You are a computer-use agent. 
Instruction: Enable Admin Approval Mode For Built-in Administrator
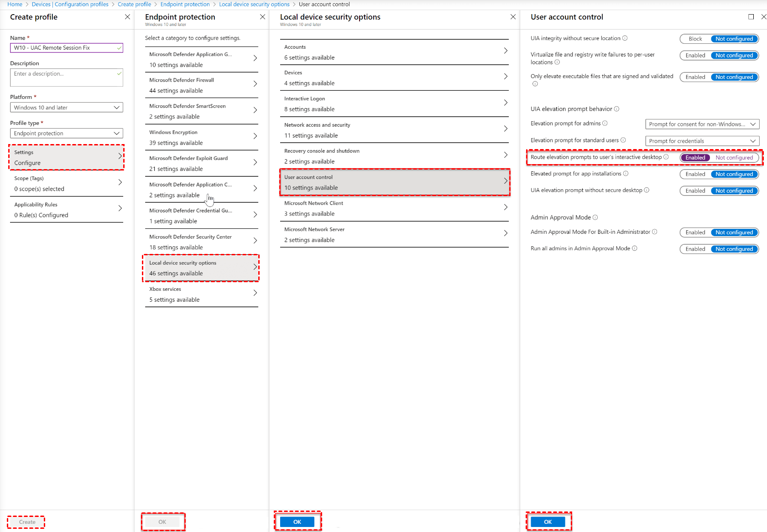pyautogui.click(x=695, y=232)
